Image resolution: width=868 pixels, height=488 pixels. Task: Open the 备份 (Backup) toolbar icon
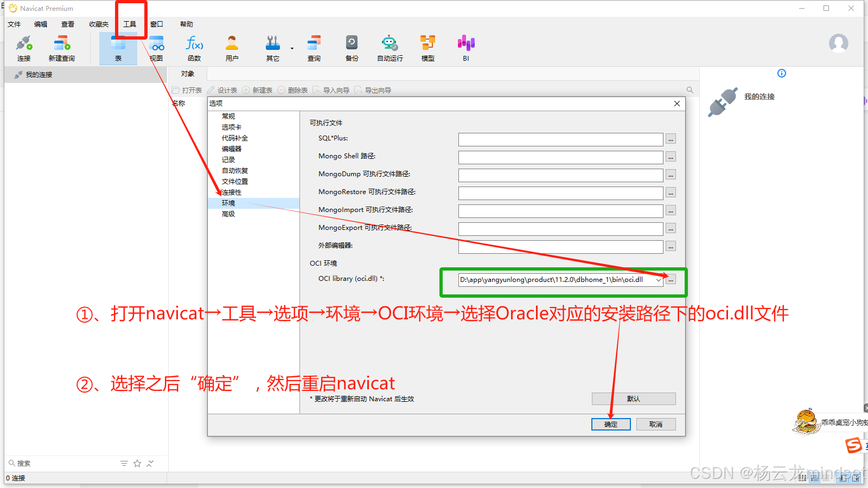click(x=352, y=48)
